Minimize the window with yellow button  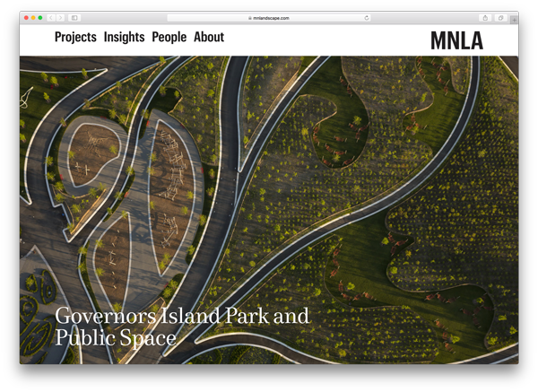[x=33, y=18]
